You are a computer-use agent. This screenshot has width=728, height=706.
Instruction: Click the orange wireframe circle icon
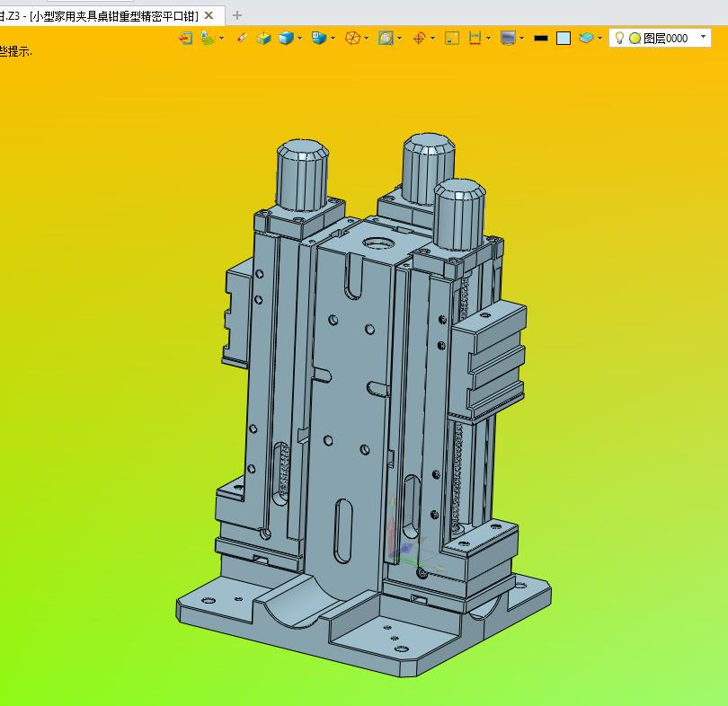pyautogui.click(x=353, y=38)
